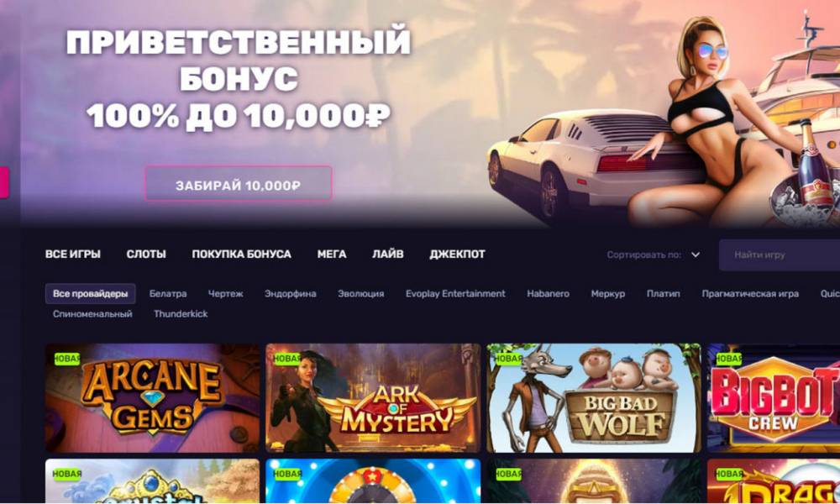
Task: Click the Найти игру search field
Action: (780, 255)
